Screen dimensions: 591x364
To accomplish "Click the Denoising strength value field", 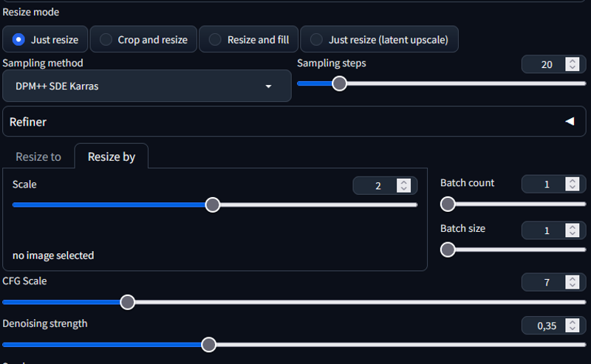I will [544, 325].
